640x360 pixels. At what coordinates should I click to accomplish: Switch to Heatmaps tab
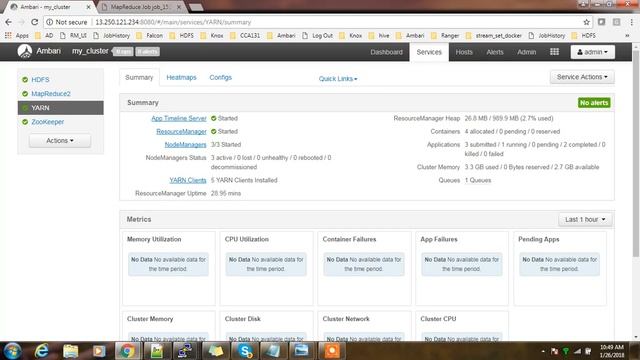[181, 77]
